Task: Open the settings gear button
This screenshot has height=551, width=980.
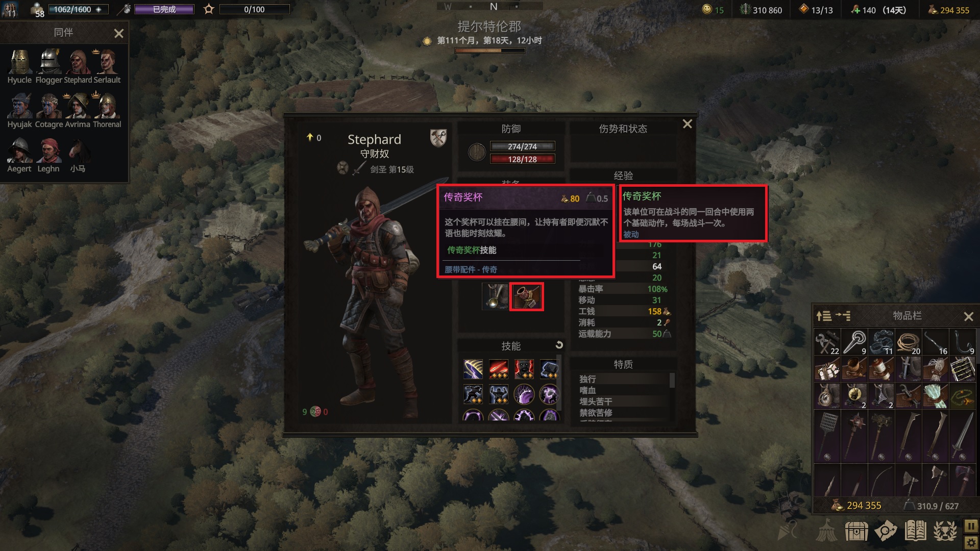Action: pyautogui.click(x=971, y=543)
